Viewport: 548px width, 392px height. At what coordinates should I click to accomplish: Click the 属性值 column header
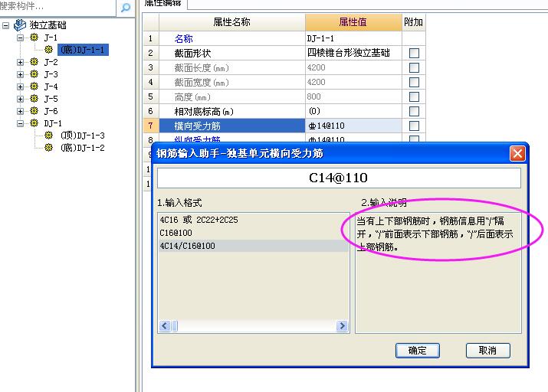tap(353, 22)
